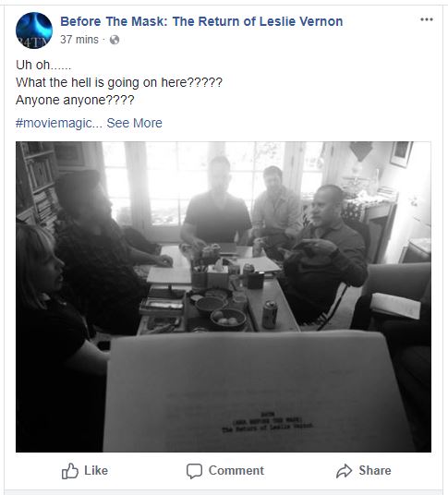
Task: Click the 37 mins timestamp
Action: (79, 40)
